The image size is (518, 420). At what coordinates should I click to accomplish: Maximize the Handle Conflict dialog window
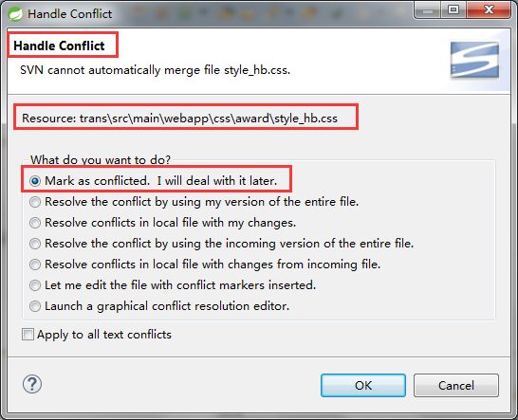point(453,9)
